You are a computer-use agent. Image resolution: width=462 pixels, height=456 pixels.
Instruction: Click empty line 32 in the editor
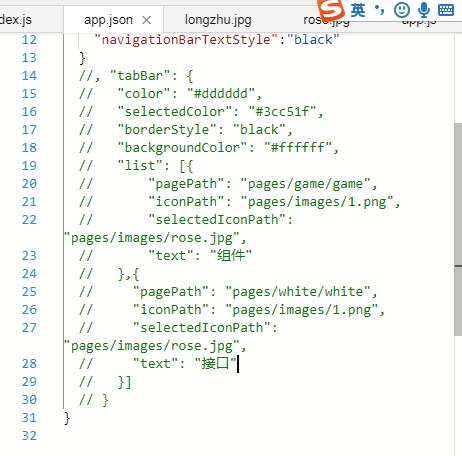(259, 436)
